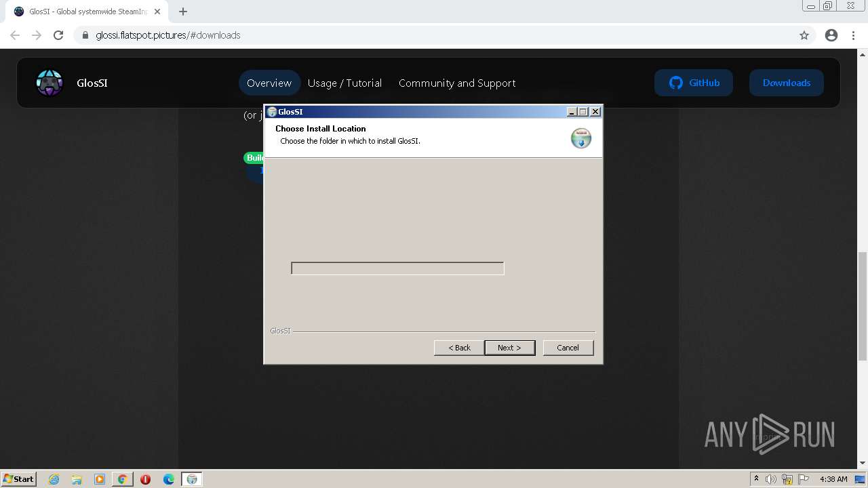This screenshot has width=868, height=488.
Task: Switch to GlosSI installer taskbar item
Action: click(192, 479)
